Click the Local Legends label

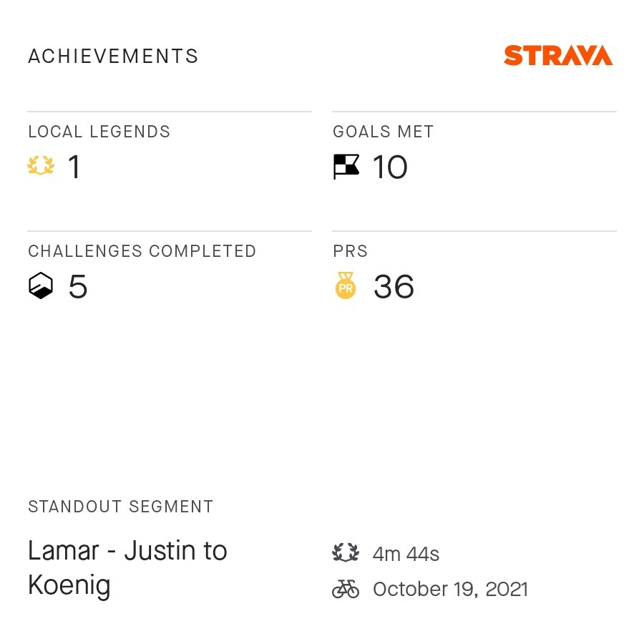click(99, 132)
